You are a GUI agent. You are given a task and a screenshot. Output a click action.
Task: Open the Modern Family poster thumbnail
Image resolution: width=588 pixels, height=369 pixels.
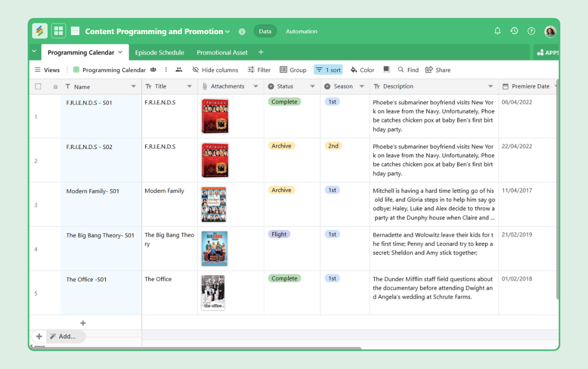tap(214, 205)
